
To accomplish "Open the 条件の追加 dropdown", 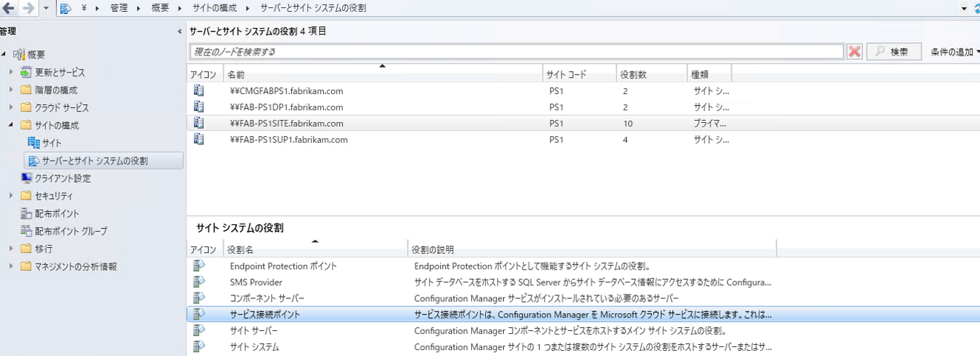I will [x=955, y=52].
